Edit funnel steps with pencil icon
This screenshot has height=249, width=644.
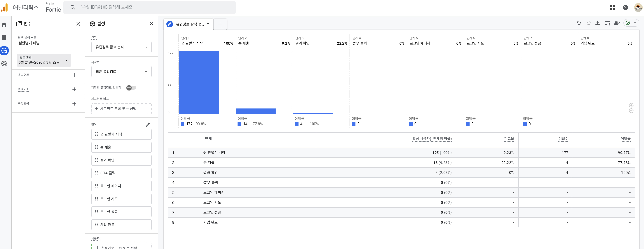[148, 125]
